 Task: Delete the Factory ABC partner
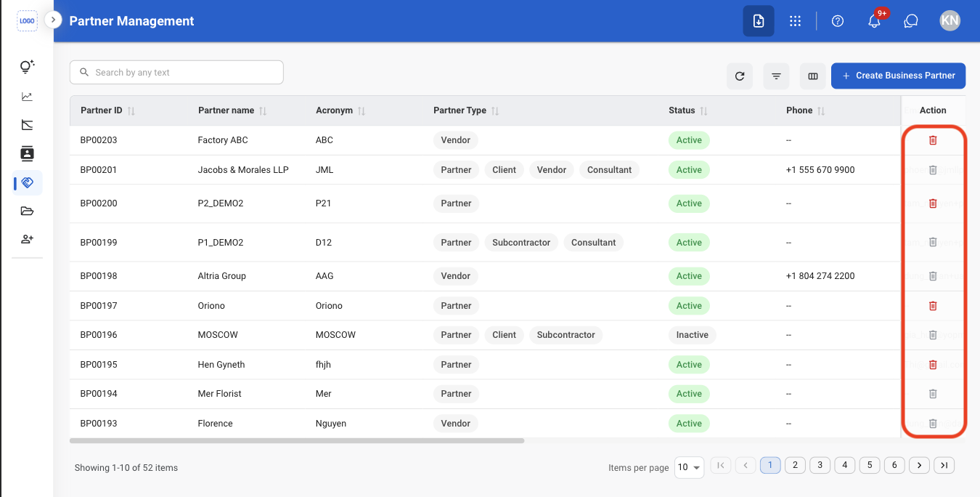(933, 140)
